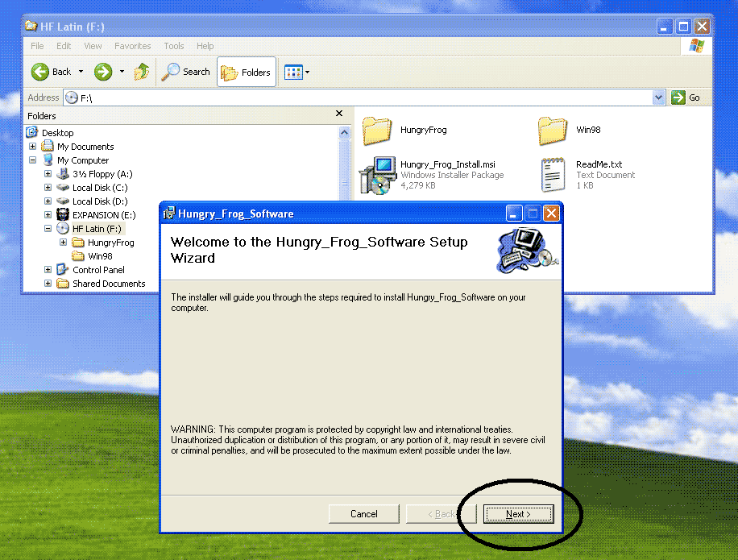Expand the Address bar dropdown arrow
The height and width of the screenshot is (560, 738).
click(659, 97)
